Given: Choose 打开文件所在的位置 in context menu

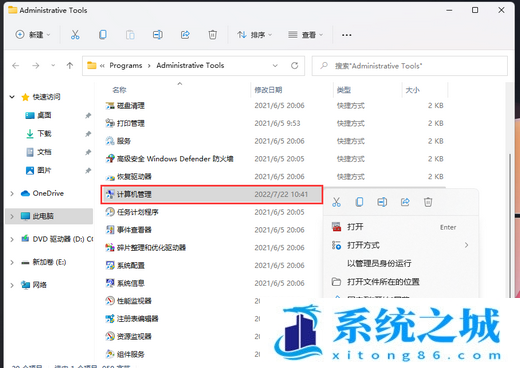Looking at the screenshot, I should pos(401,282).
